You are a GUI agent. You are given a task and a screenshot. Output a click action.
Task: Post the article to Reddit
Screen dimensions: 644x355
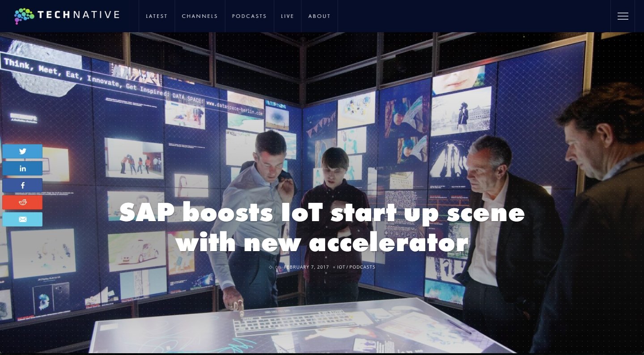click(x=22, y=202)
